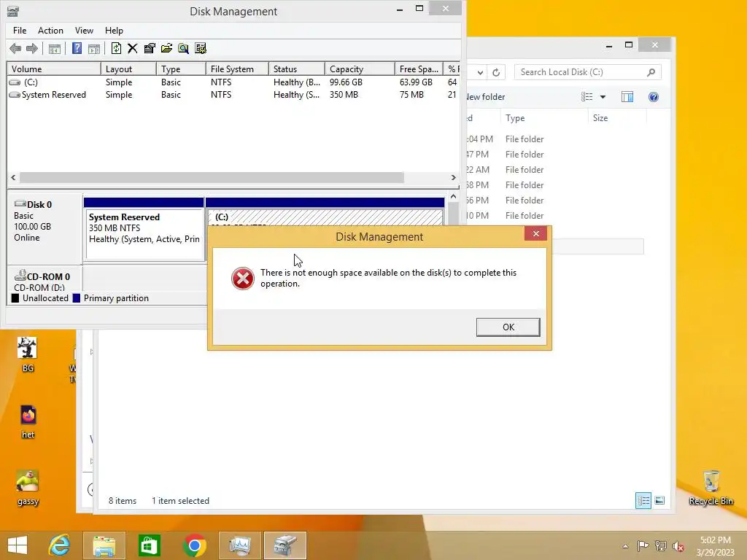
Task: Click the muted volume tray icon
Action: 678,545
